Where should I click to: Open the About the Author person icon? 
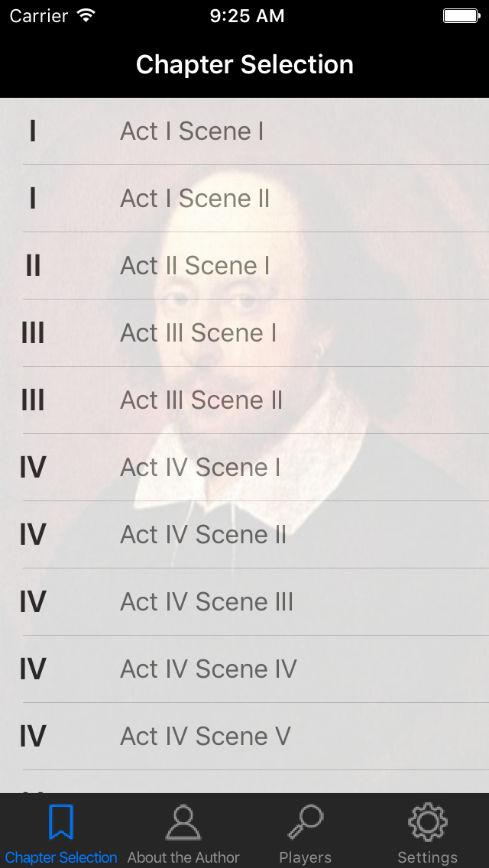[x=183, y=823]
